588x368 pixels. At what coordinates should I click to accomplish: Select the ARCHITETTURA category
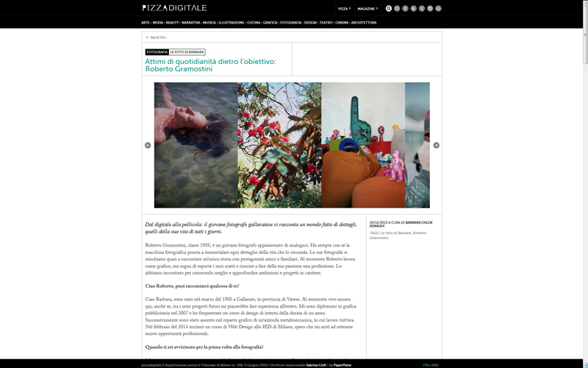coord(364,23)
